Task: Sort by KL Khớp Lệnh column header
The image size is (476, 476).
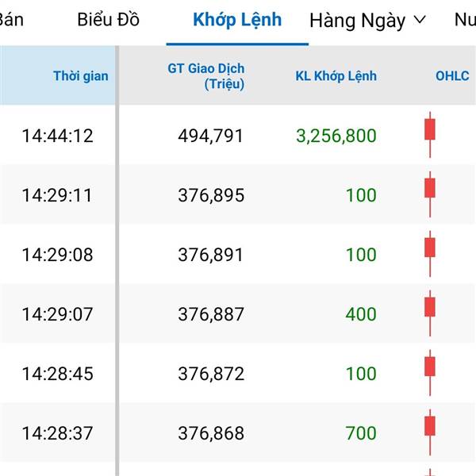Action: 336,76
